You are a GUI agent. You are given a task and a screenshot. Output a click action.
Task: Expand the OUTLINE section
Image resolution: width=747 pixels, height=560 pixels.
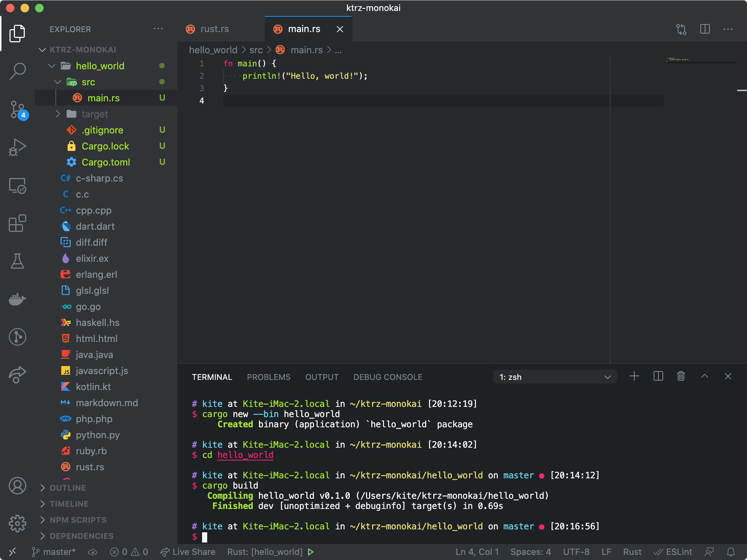[x=68, y=488]
